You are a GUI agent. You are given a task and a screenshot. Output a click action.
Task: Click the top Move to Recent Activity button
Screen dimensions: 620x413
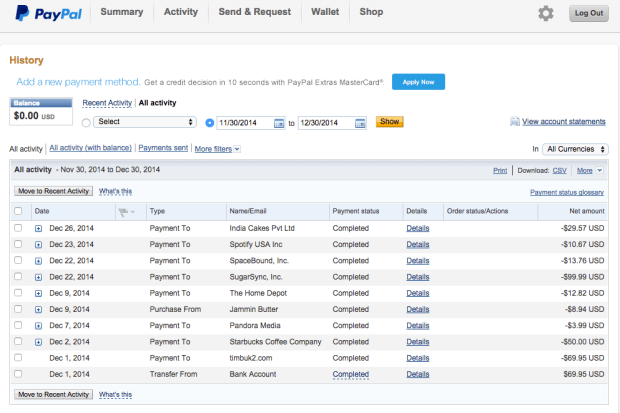[53, 191]
